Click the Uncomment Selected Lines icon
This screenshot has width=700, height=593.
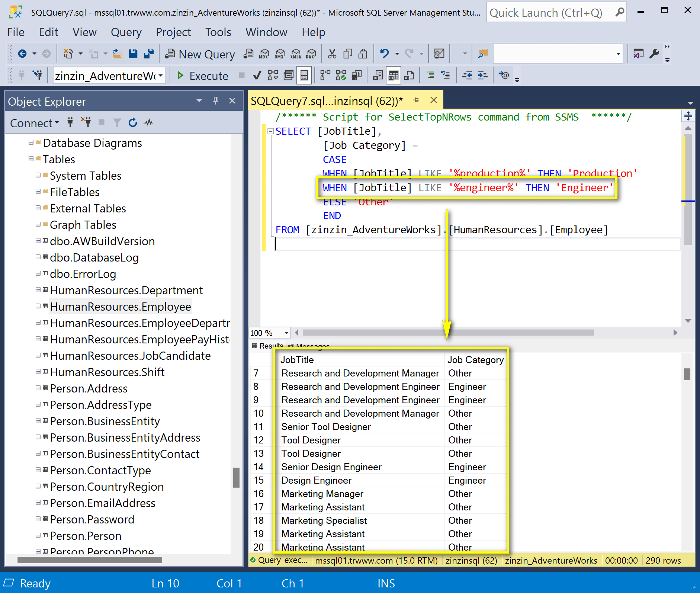pos(445,76)
